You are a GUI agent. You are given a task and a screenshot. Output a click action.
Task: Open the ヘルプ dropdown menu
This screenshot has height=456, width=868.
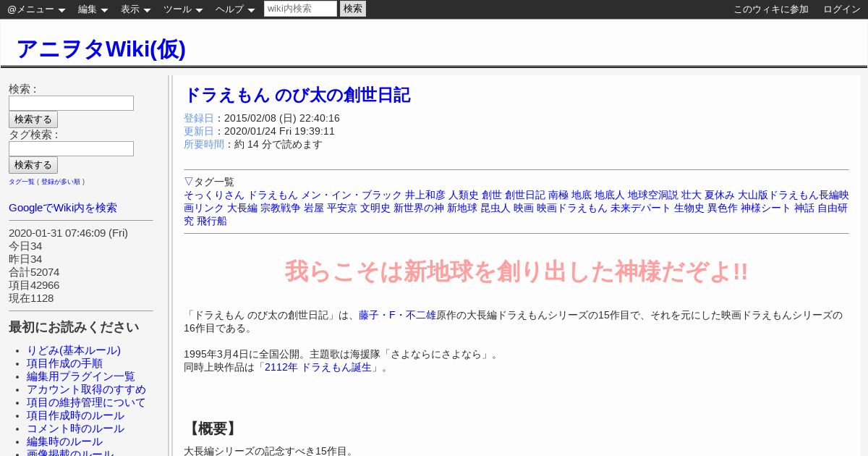coord(235,9)
